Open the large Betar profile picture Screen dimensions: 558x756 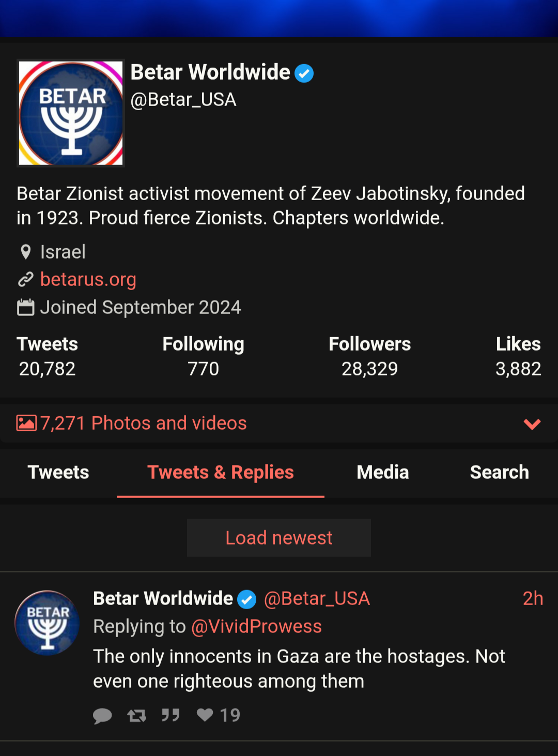point(71,113)
